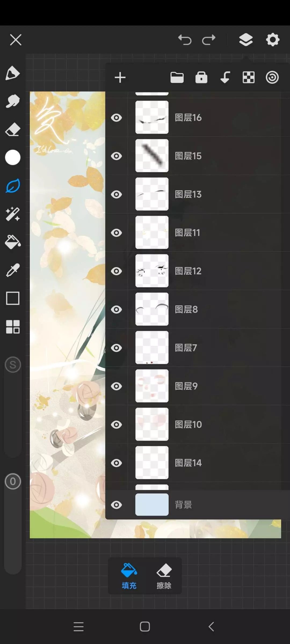
Task: Pick the eyedropper color sampler tool
Action: click(x=13, y=270)
